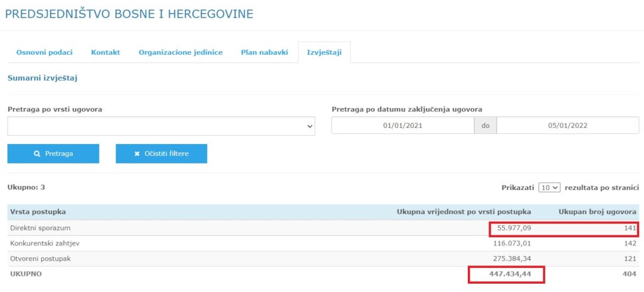
Task: Expand the results per page selector
Action: pos(549,188)
